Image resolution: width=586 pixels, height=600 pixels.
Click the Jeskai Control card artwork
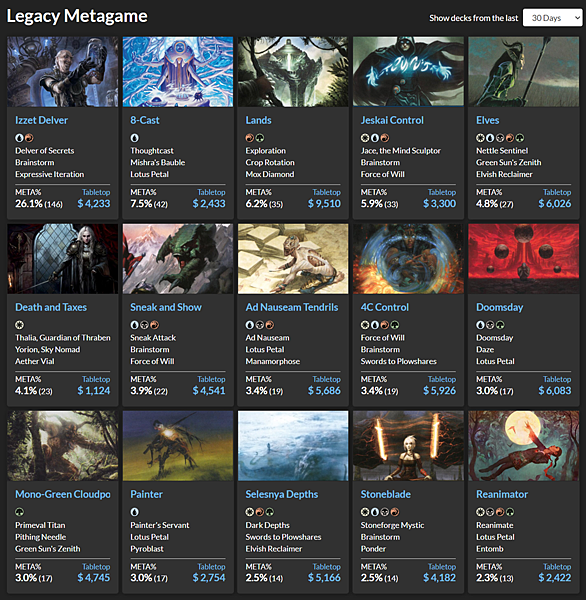click(408, 72)
